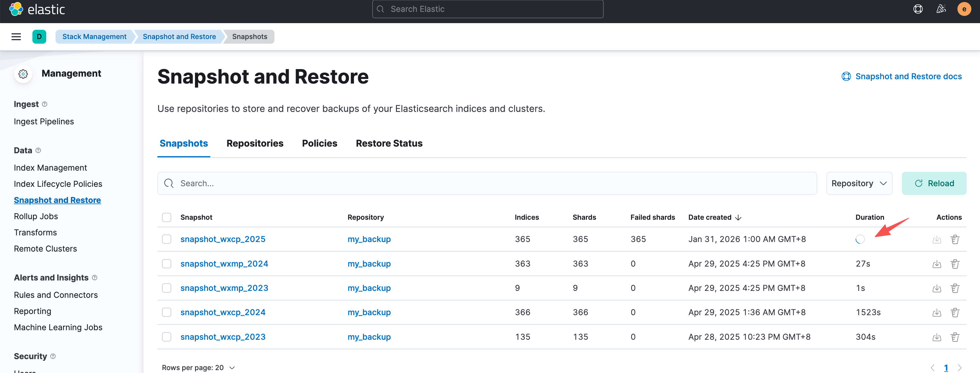Check the box for snapshot_wxcp_2025

[167, 239]
